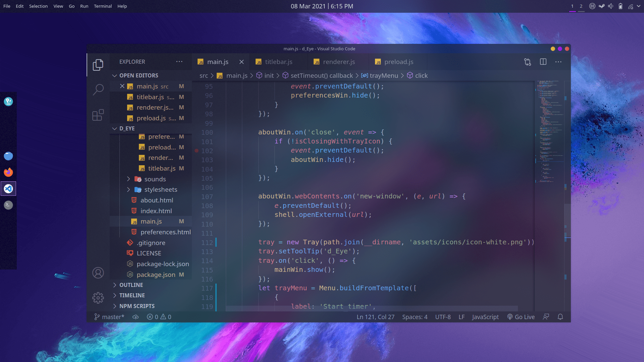Viewport: 644px width, 362px height.
Task: Expand the system tray chevron
Action: (x=638, y=6)
